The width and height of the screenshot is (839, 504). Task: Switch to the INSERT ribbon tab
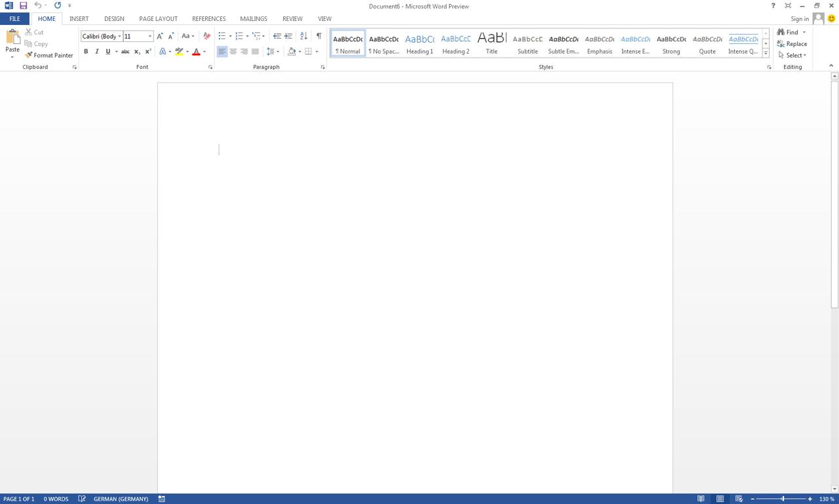(79, 19)
